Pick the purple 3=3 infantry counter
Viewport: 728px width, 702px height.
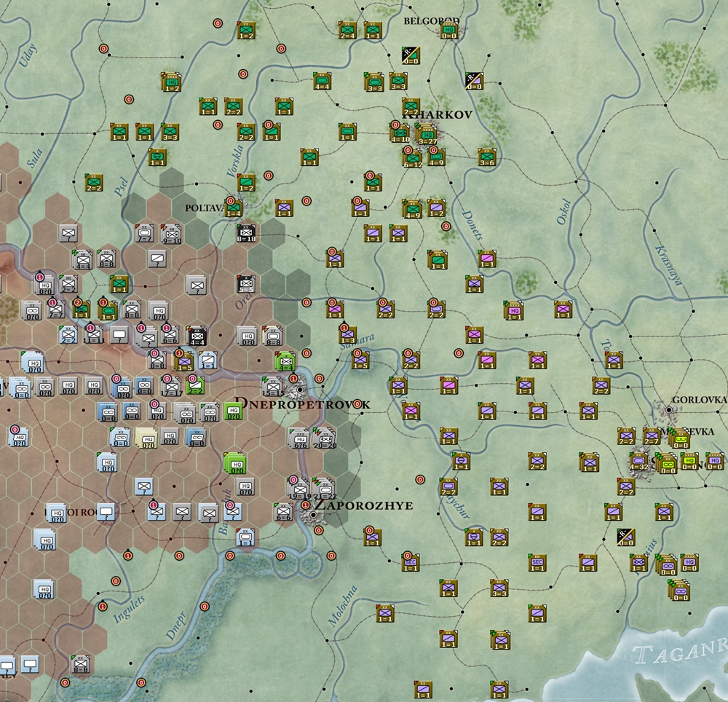coord(499,588)
